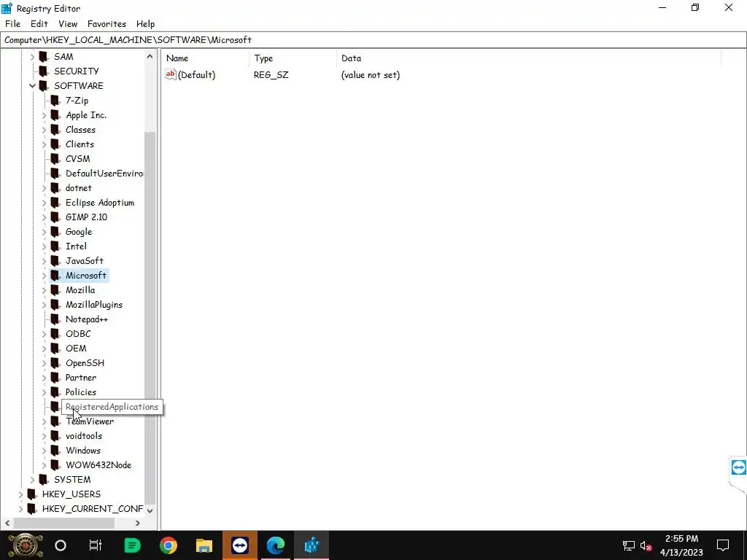Click the tree scroll down arrow
Screen dimensions: 747x560
pyautogui.click(x=150, y=510)
